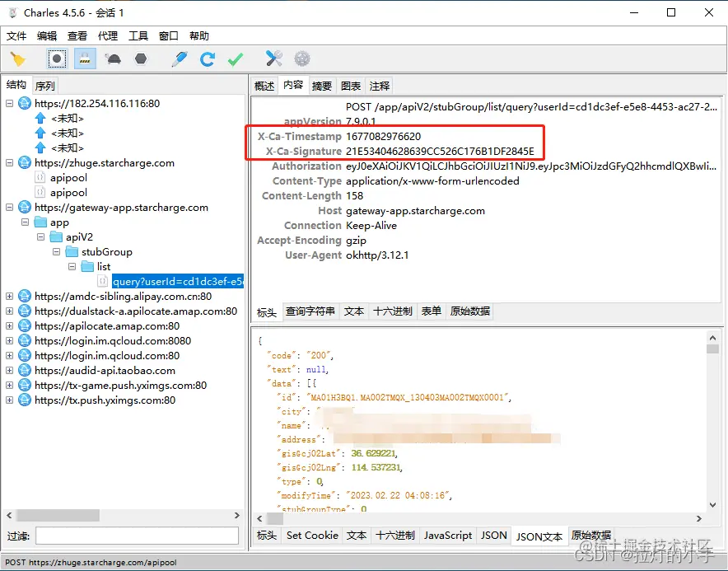Open the 代理 menu
The height and width of the screenshot is (571, 728).
pos(108,35)
